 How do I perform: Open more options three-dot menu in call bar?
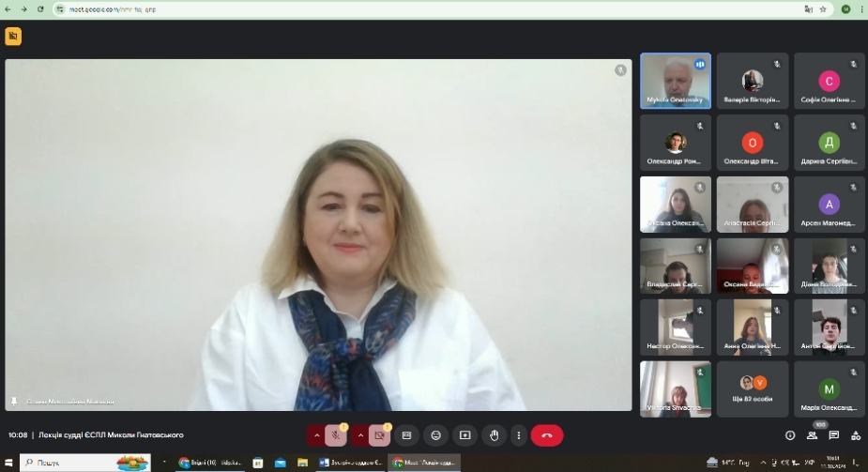[518, 435]
